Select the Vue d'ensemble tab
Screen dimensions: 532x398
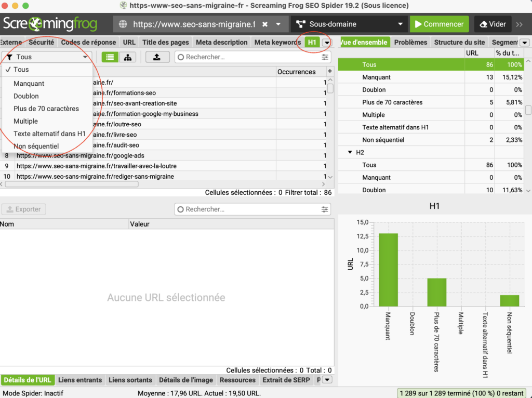(364, 43)
